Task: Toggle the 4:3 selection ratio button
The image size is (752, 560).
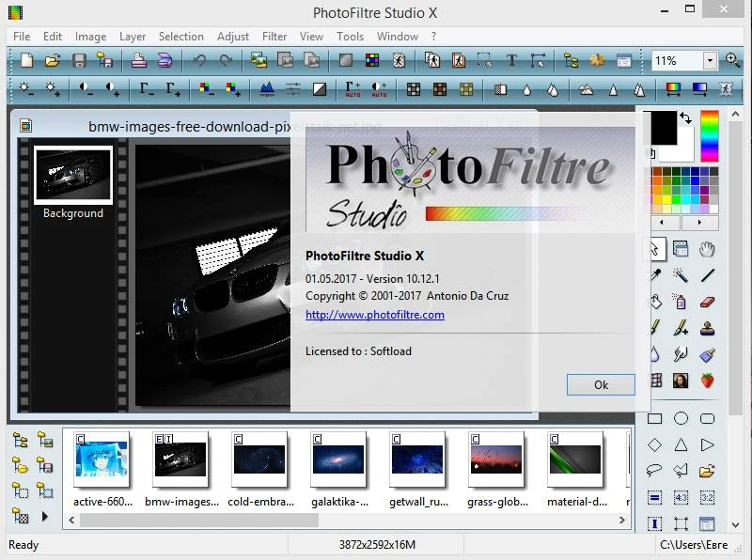Action: point(681,497)
